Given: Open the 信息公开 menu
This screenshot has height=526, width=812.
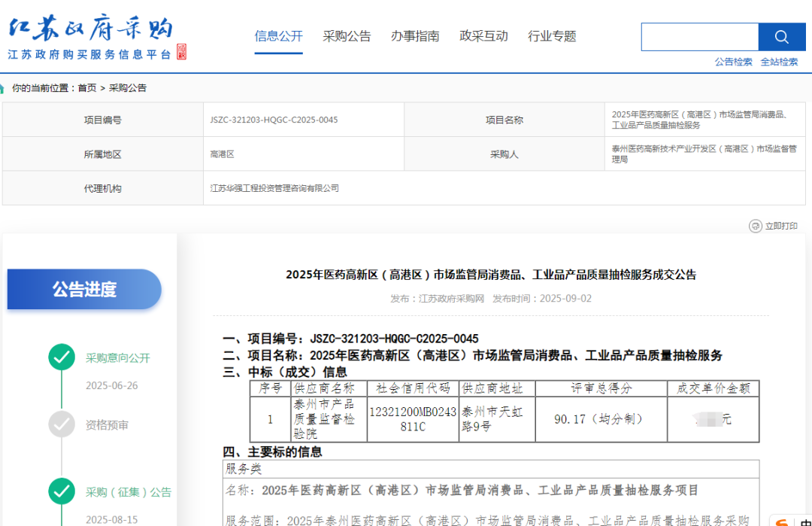Looking at the screenshot, I should tap(278, 36).
